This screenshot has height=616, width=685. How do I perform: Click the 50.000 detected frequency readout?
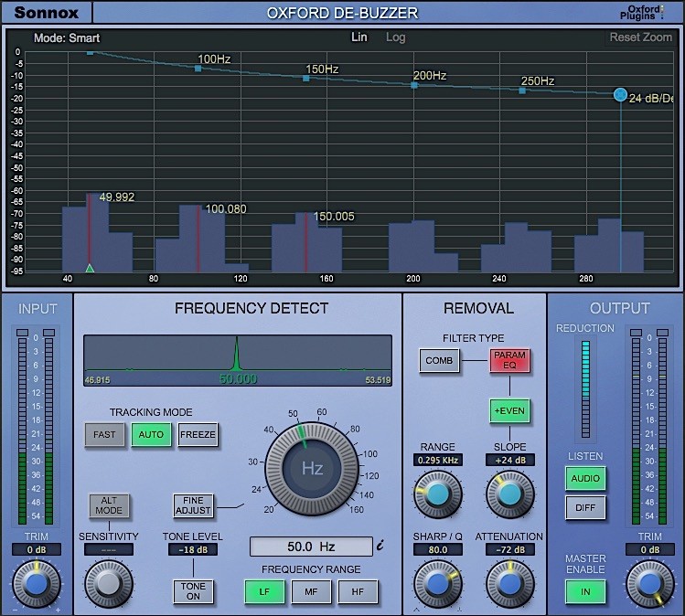pyautogui.click(x=238, y=378)
